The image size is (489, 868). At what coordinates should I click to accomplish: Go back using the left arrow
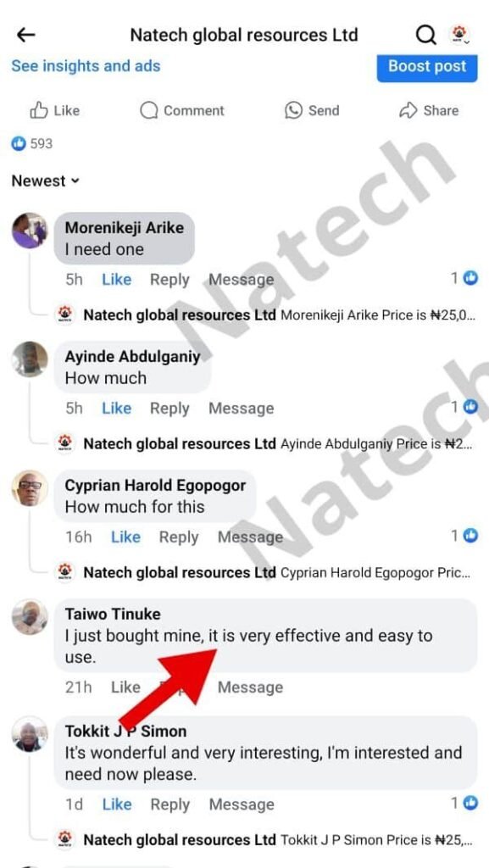tap(26, 36)
